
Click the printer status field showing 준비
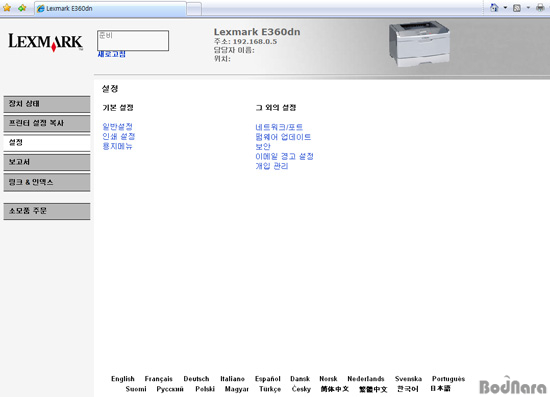[x=133, y=40]
